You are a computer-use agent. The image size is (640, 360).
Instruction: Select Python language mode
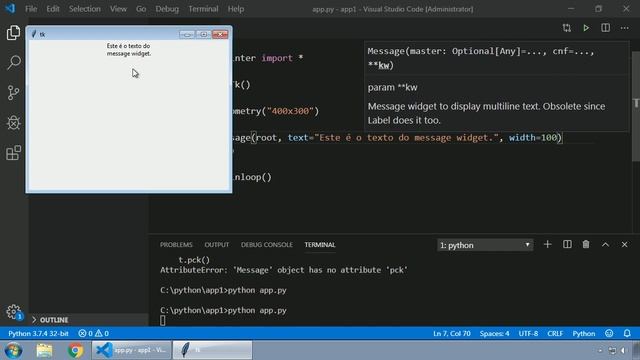(584, 333)
